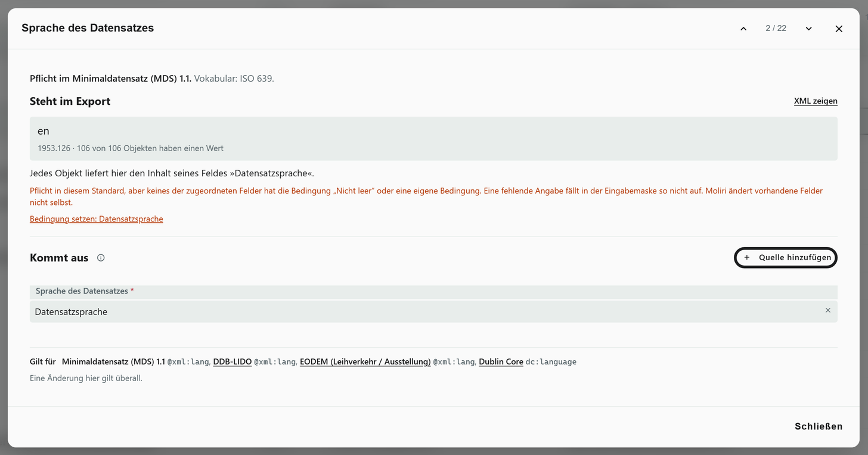Click Bedingung setzen: Datensatzsprache link
The width and height of the screenshot is (868, 455).
(x=97, y=219)
